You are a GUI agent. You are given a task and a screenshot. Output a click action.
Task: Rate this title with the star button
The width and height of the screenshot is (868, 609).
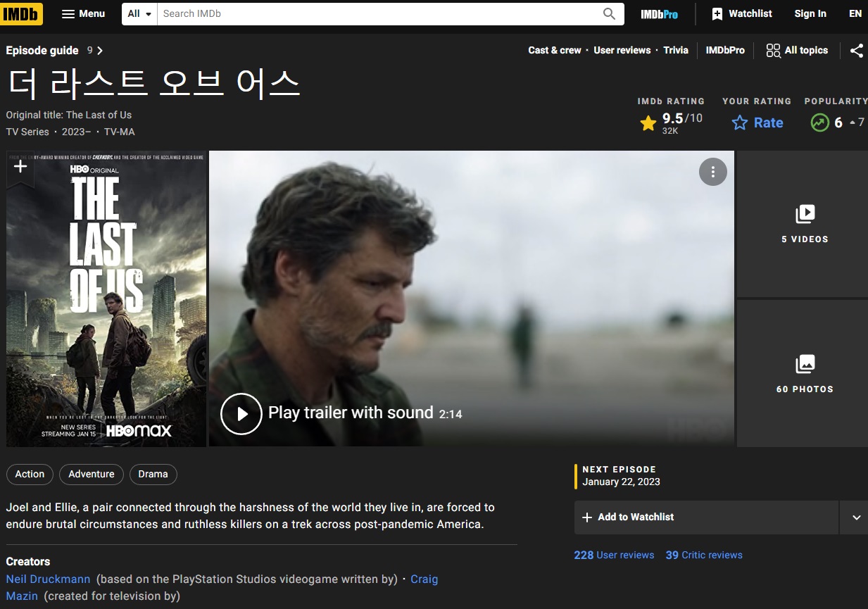(x=757, y=123)
